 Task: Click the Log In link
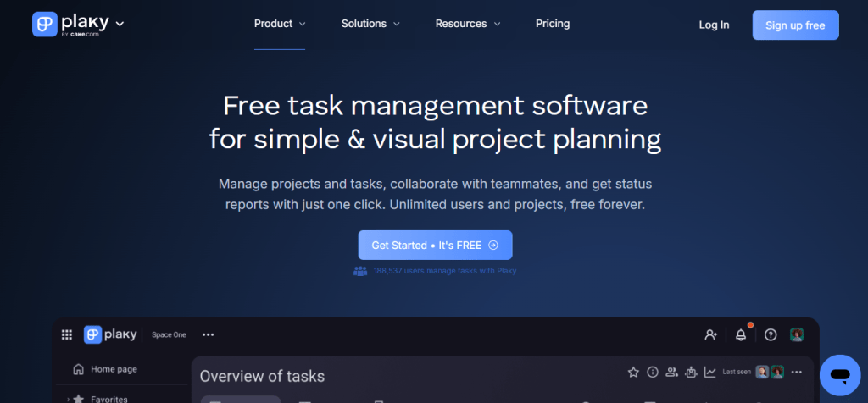pyautogui.click(x=714, y=25)
